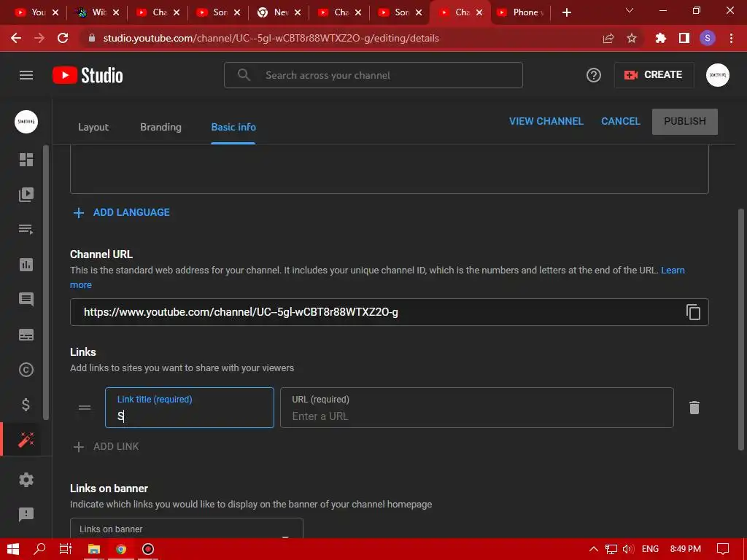
Task: Click VIEW CHANNEL
Action: (546, 122)
